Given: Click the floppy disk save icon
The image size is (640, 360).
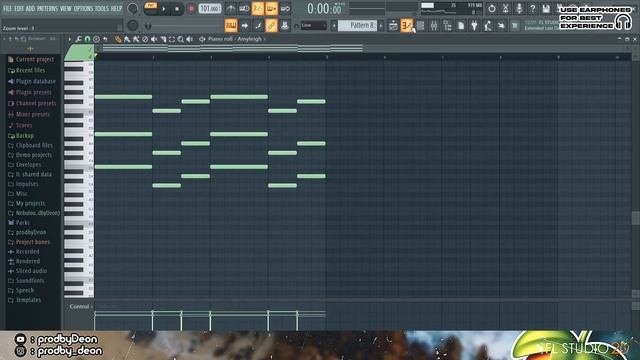Looking at the screenshot, I should point(546,8).
